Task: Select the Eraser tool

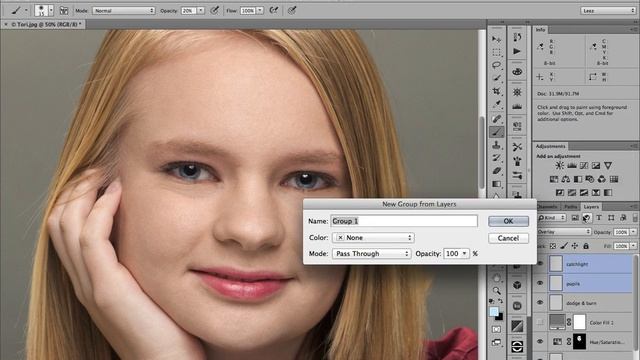Action: 496,171
